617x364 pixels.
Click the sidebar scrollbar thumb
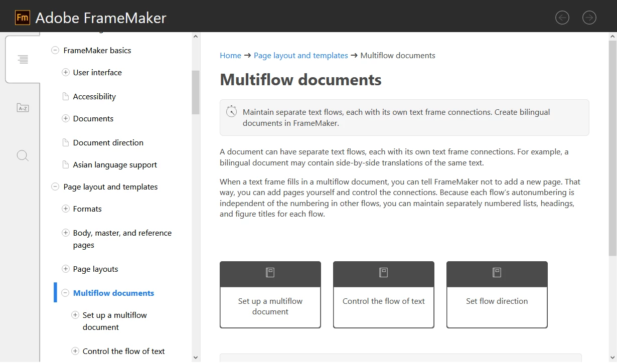(196, 92)
